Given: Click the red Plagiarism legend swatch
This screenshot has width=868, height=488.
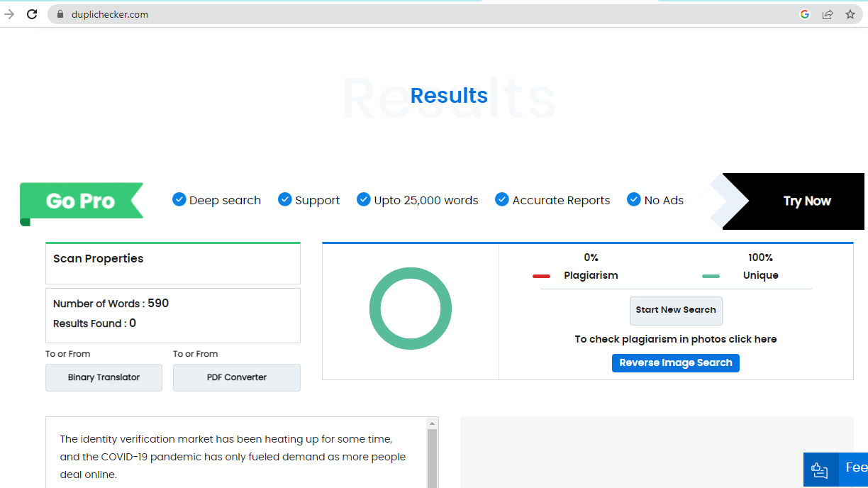Looking at the screenshot, I should tap(542, 276).
